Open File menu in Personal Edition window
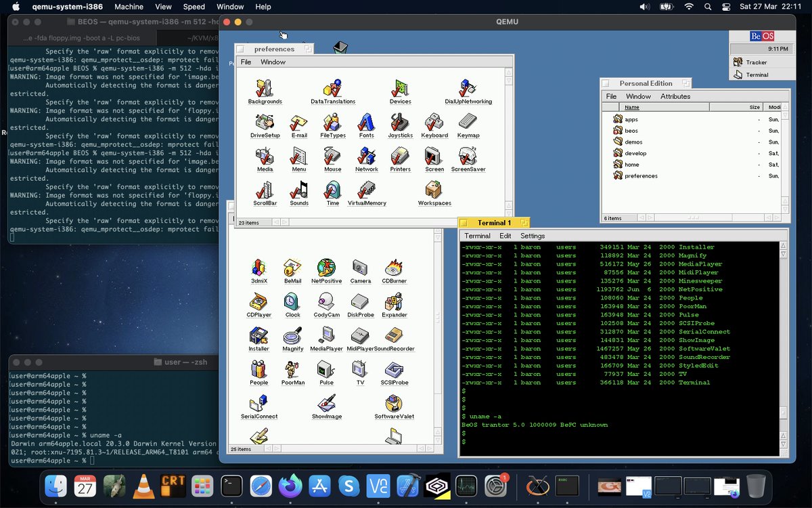 (x=611, y=96)
